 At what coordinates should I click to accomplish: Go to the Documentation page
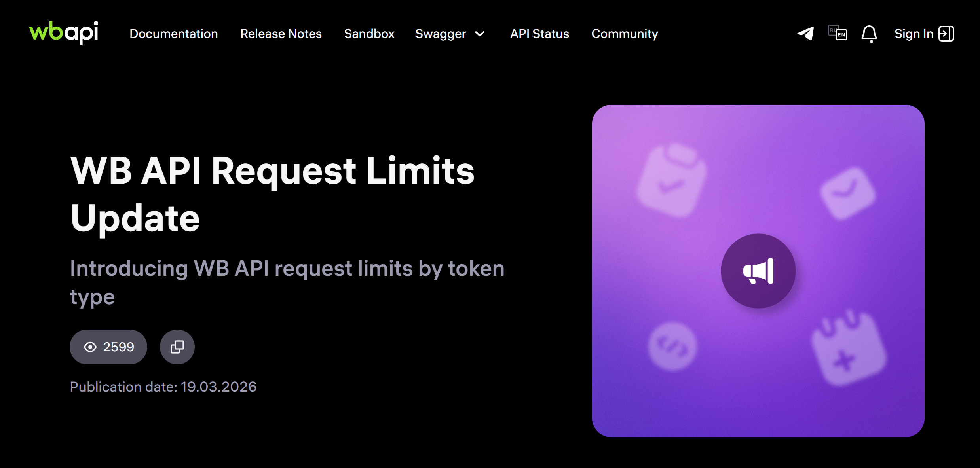click(x=174, y=34)
